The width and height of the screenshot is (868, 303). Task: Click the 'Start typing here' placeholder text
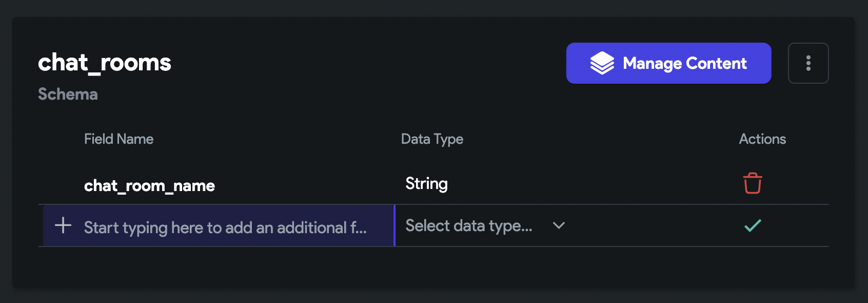click(x=225, y=228)
